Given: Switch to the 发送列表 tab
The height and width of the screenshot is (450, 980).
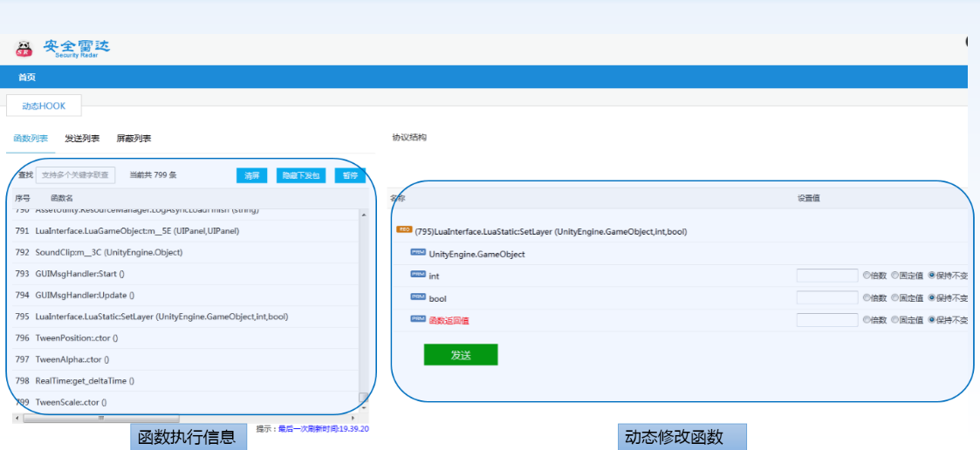Looking at the screenshot, I should click(x=82, y=138).
